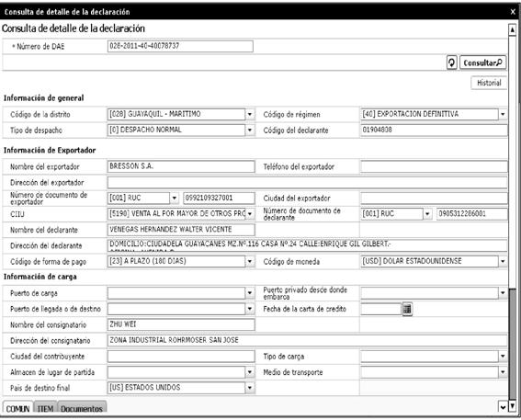Click the vertical scrollbar thumb
The height and width of the screenshot is (420, 521).
(513, 344)
